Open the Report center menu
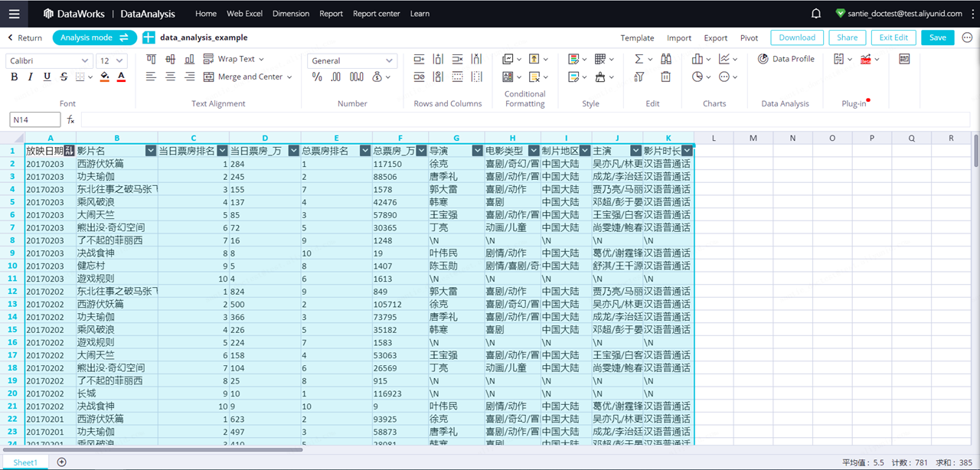 (377, 14)
